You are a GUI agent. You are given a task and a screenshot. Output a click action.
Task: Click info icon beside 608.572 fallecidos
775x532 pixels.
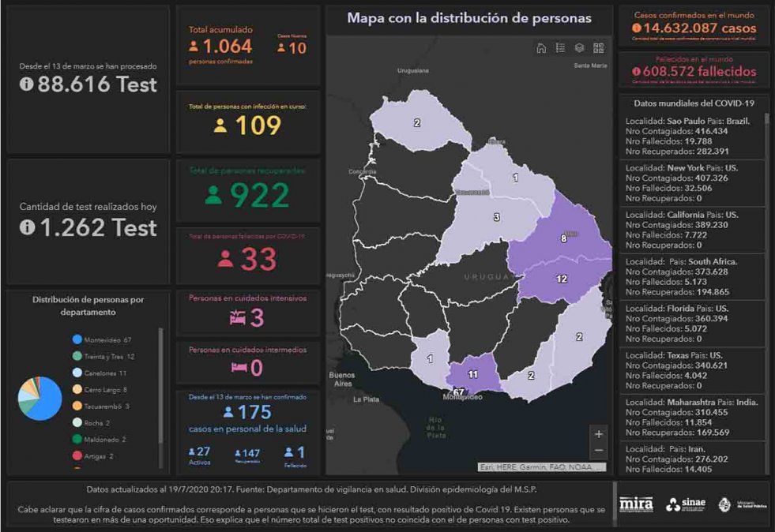637,71
